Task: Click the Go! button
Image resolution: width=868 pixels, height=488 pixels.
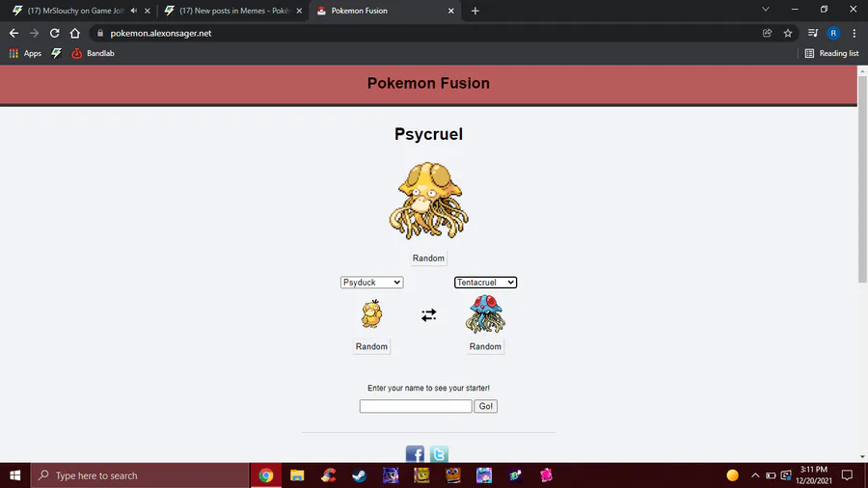Action: [485, 406]
